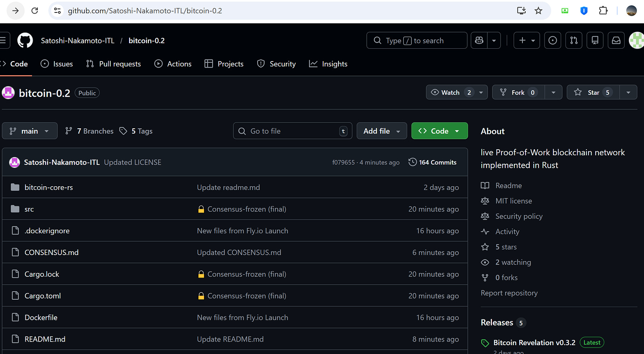Switch to the Insights tab
This screenshot has width=644, height=354.
pos(328,64)
